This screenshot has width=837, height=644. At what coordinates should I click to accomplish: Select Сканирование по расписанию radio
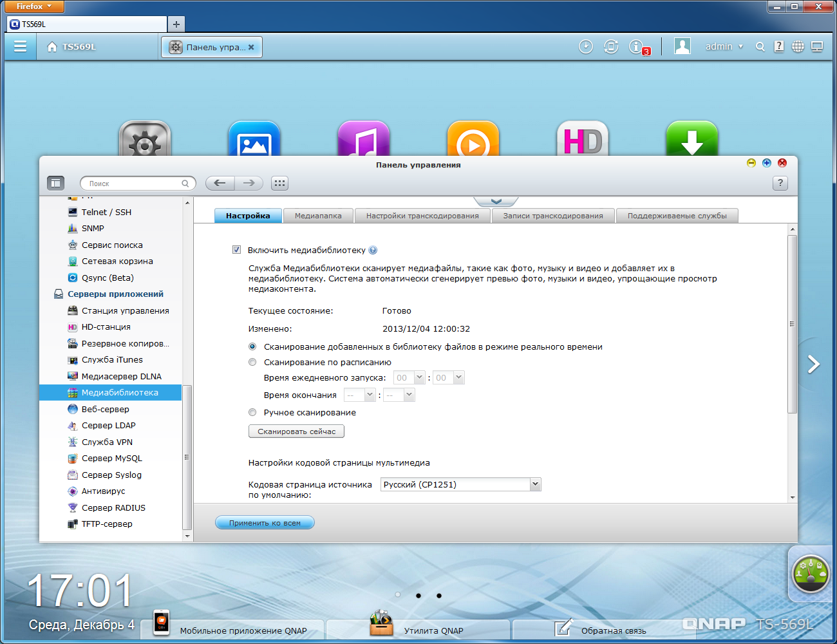point(252,362)
